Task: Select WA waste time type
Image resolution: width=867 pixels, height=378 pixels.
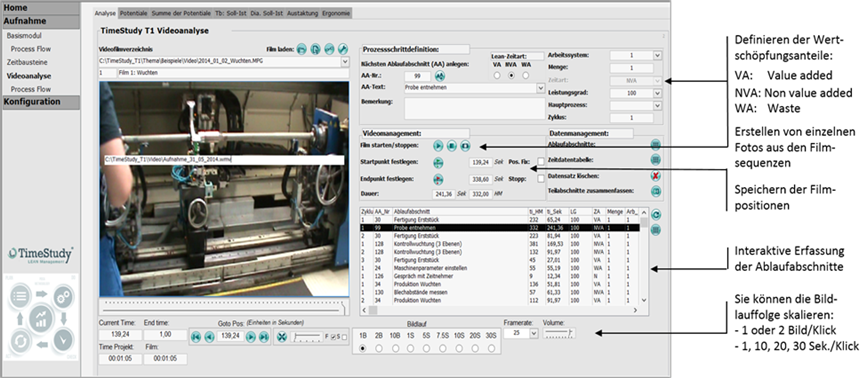Action: click(x=526, y=75)
